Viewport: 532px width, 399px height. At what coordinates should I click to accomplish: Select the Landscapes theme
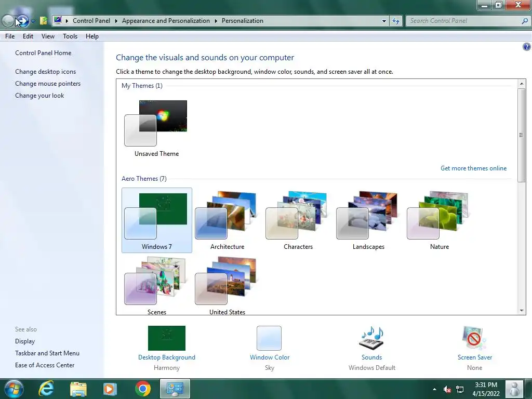point(368,220)
